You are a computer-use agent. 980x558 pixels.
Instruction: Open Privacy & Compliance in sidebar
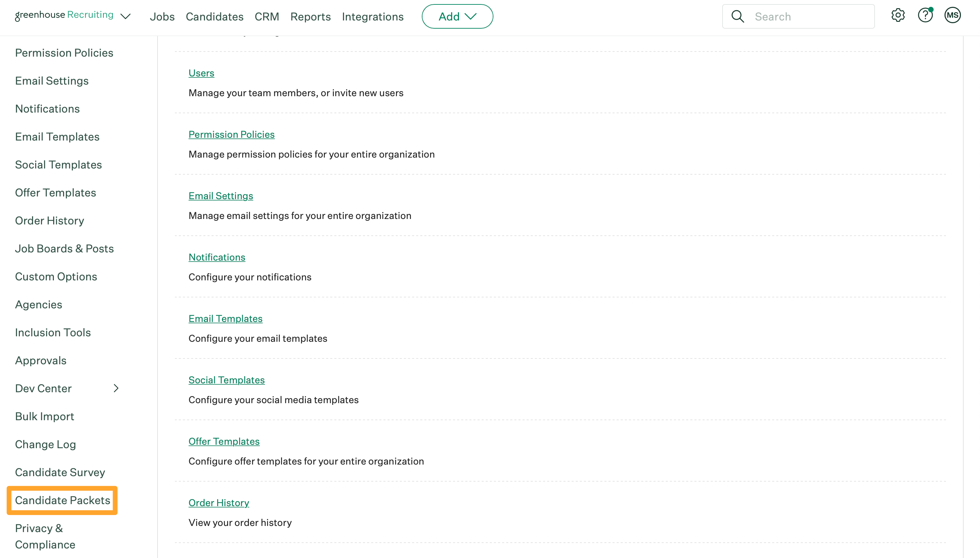pyautogui.click(x=45, y=536)
